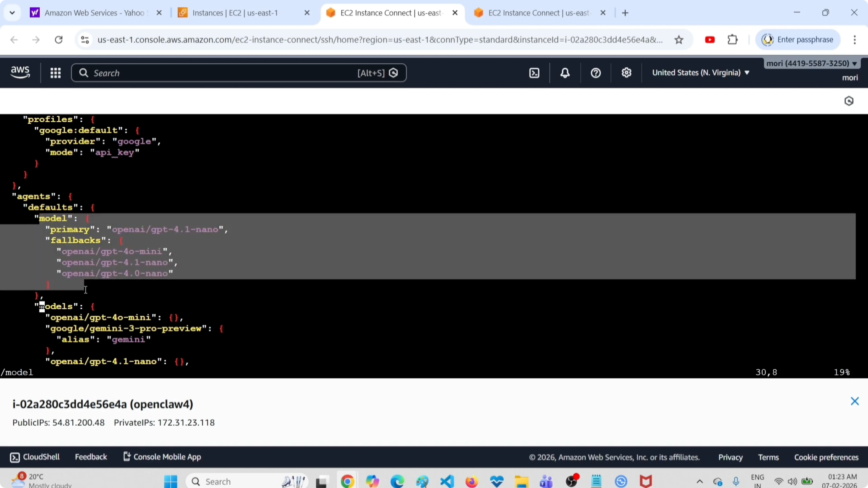Open the AWS help question mark
This screenshot has height=488, width=868.
(x=596, y=73)
